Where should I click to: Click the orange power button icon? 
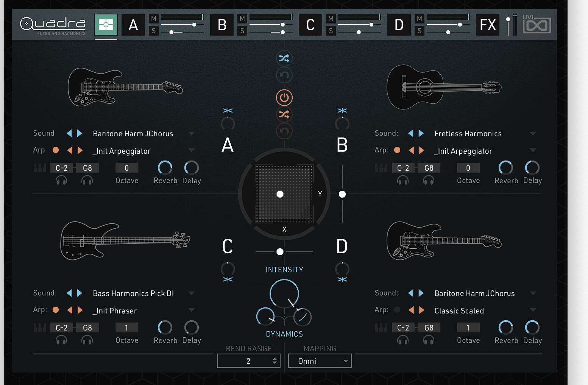pos(284,98)
